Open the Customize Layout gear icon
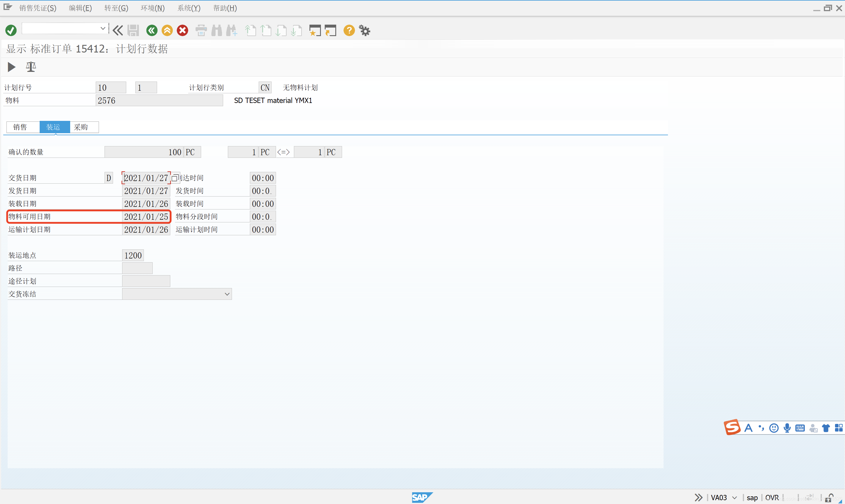This screenshot has width=845, height=504. 364,31
